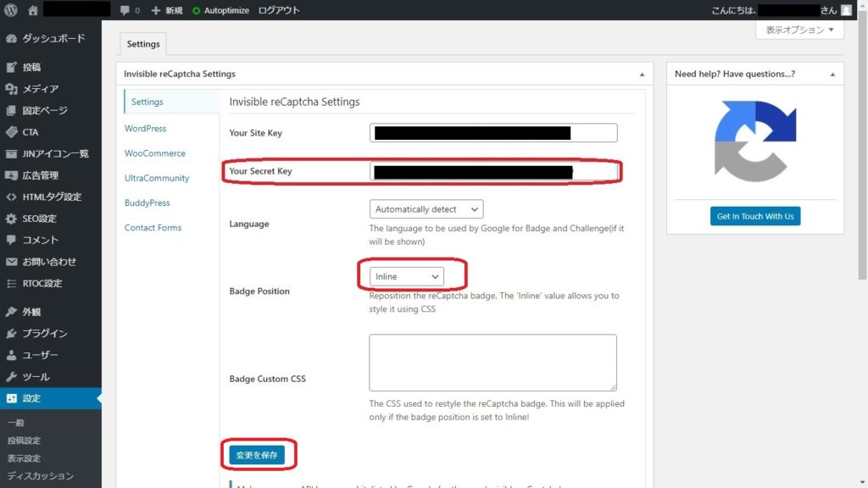Click the 投稿 pin icon
The width and height of the screenshot is (868, 488).
point(11,67)
